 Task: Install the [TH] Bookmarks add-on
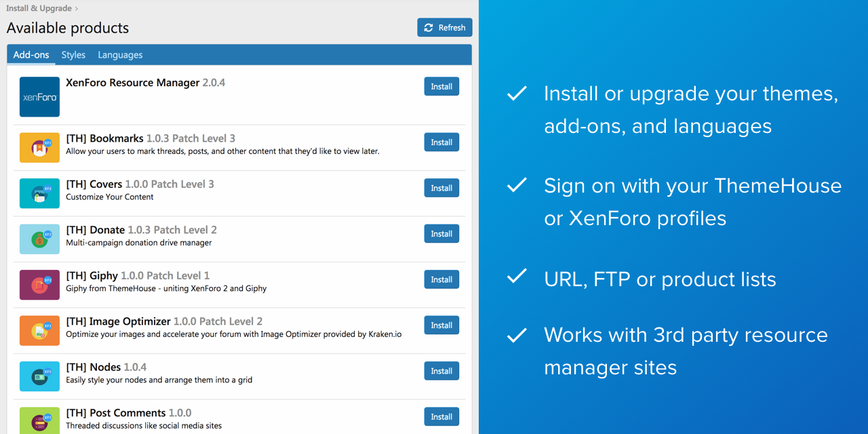441,142
